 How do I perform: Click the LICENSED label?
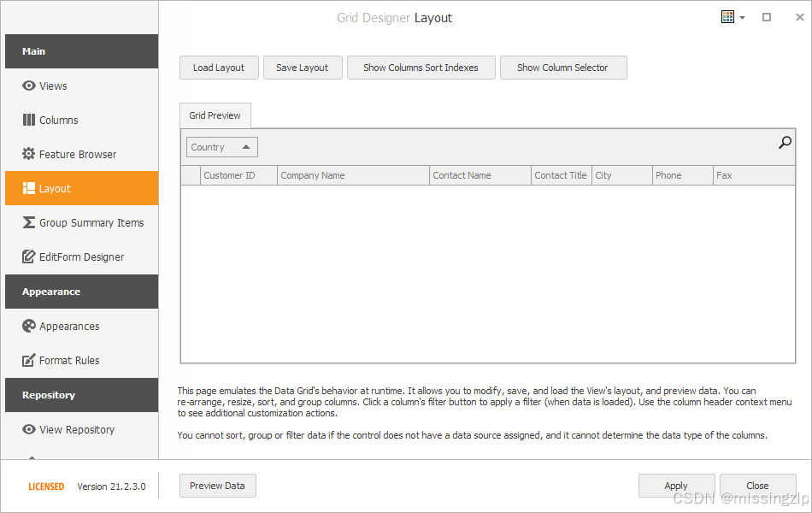46,486
